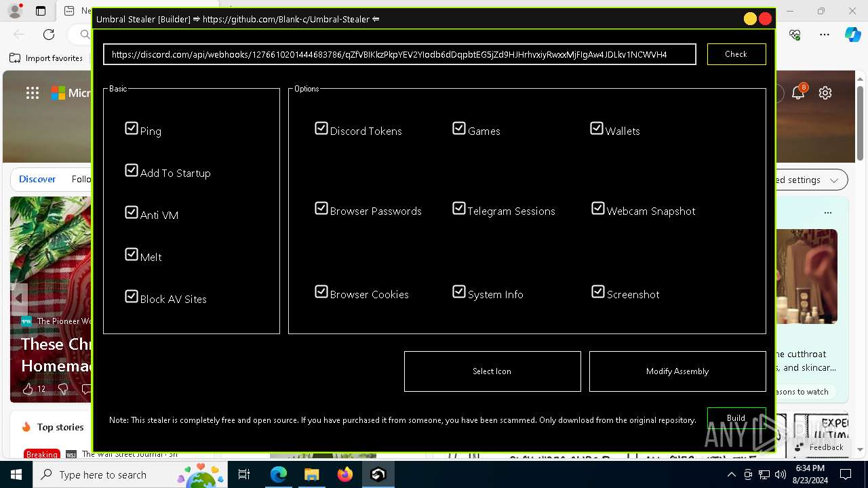Open Task View from the taskbar
The width and height of the screenshot is (868, 488).
coord(244,474)
